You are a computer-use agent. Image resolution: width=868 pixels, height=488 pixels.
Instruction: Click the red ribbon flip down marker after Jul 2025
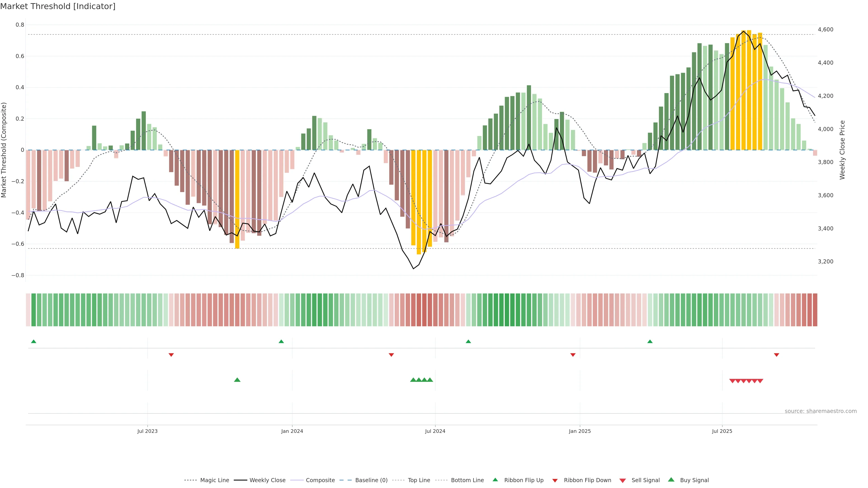pyautogui.click(x=776, y=355)
